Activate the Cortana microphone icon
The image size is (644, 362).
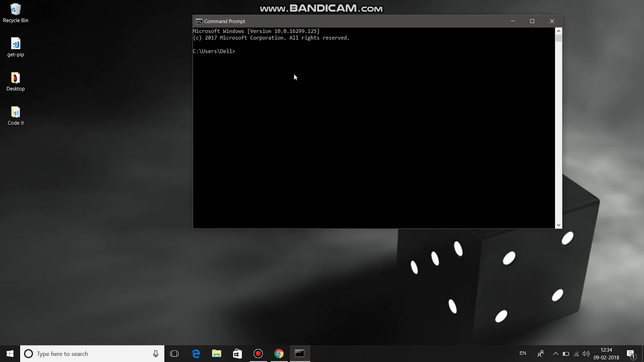coord(156,353)
